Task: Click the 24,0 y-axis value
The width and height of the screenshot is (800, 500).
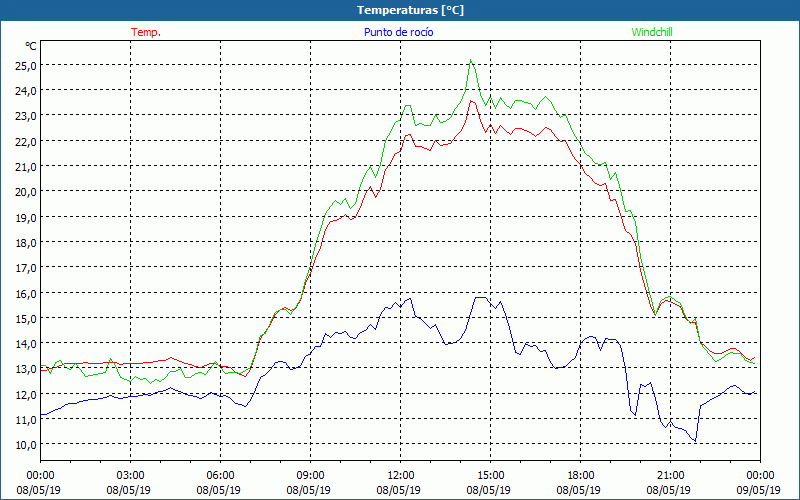Action: point(26,91)
